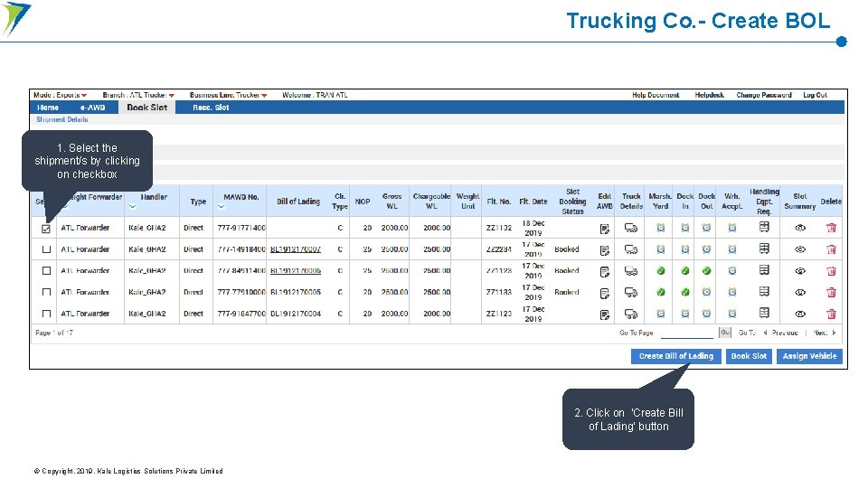Open Truck Details icon for MAWB 777-91771400
868x488 pixels.
click(631, 228)
